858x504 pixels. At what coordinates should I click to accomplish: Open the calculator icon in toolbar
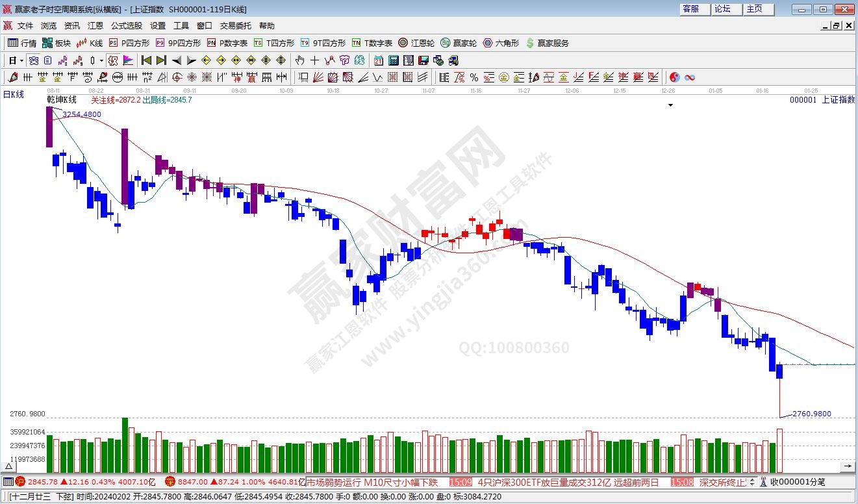[x=393, y=60]
